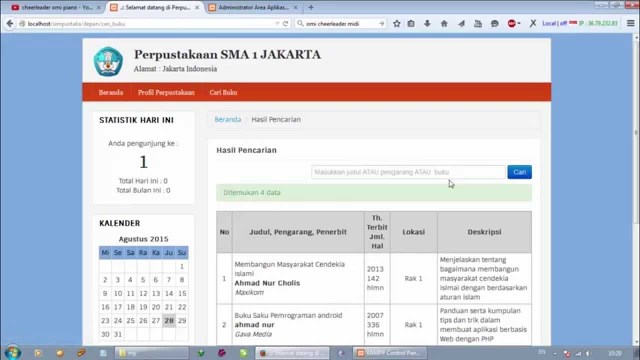Click the red adblock icon in toolbar
This screenshot has width=640, height=360.
pos(511,24)
